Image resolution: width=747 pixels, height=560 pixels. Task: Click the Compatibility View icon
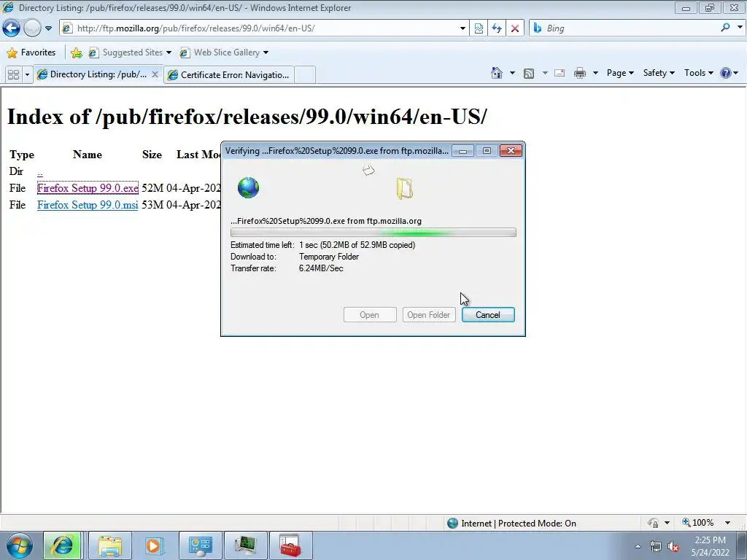(479, 28)
